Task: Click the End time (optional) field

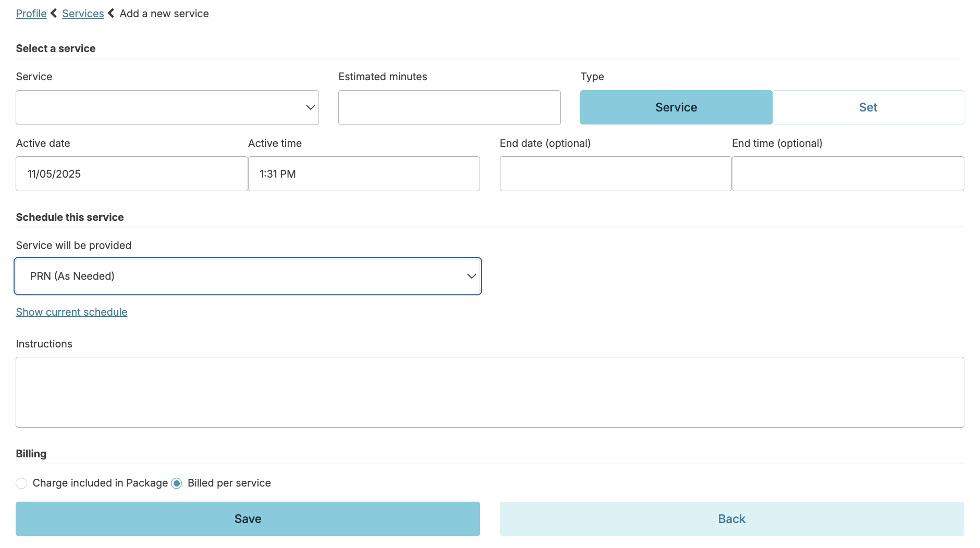Action: pyautogui.click(x=848, y=174)
